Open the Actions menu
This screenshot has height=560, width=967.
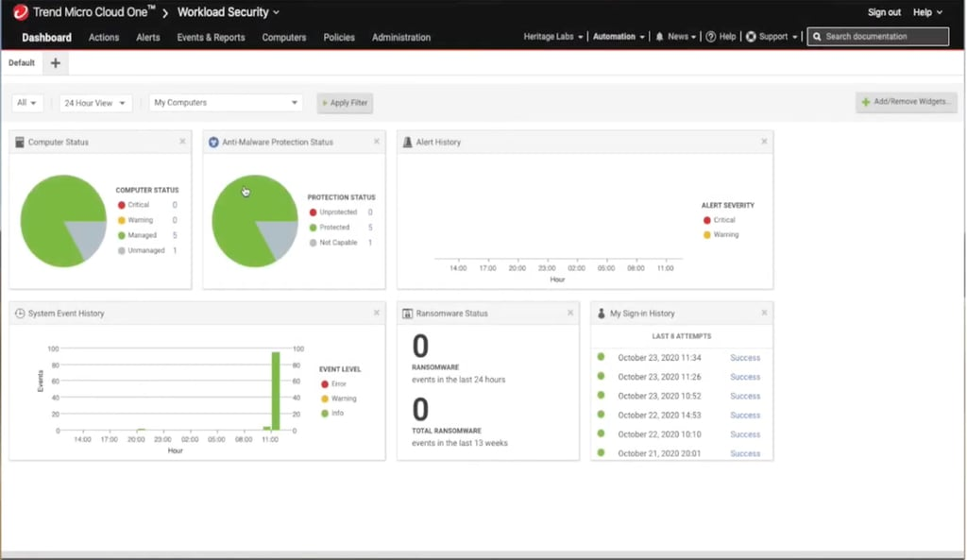(x=104, y=37)
